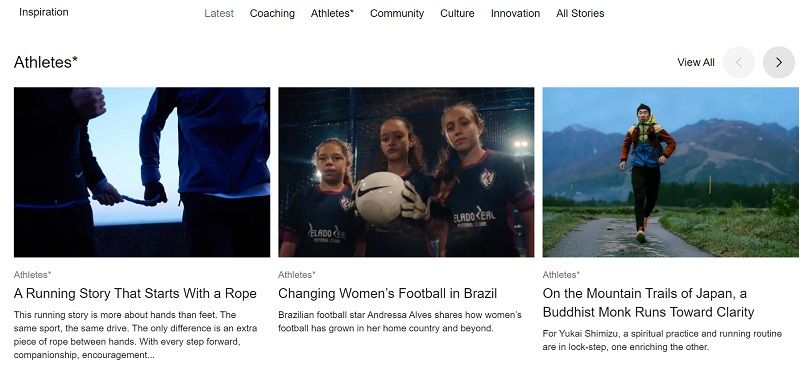Select the Latest tab
This screenshot has width=800, height=371.
click(219, 13)
